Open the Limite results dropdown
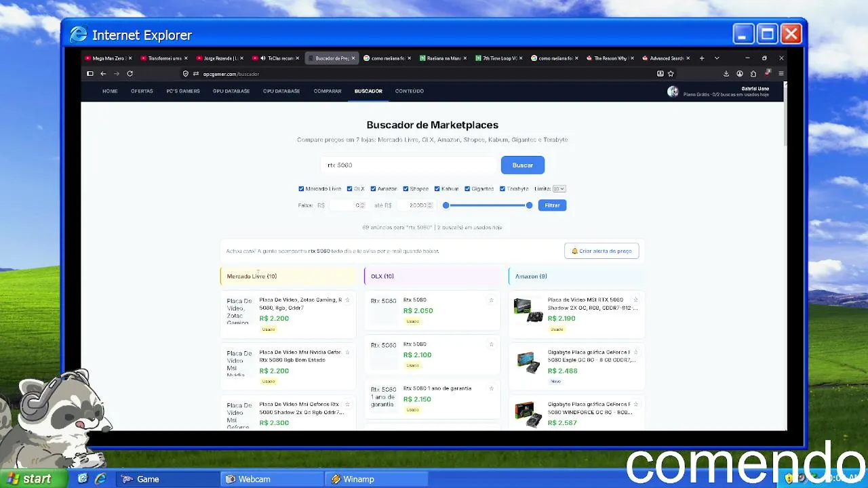Image resolution: width=868 pixels, height=488 pixels. 559,189
